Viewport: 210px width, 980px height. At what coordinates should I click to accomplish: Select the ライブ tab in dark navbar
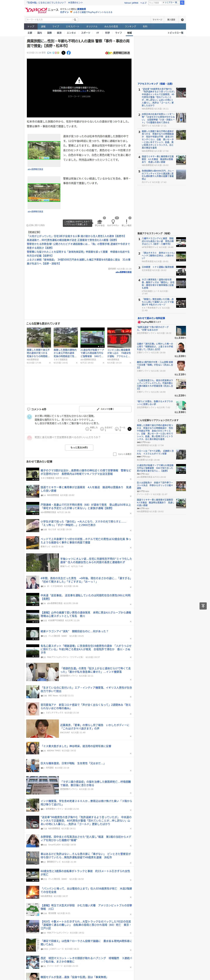(x=56, y=27)
